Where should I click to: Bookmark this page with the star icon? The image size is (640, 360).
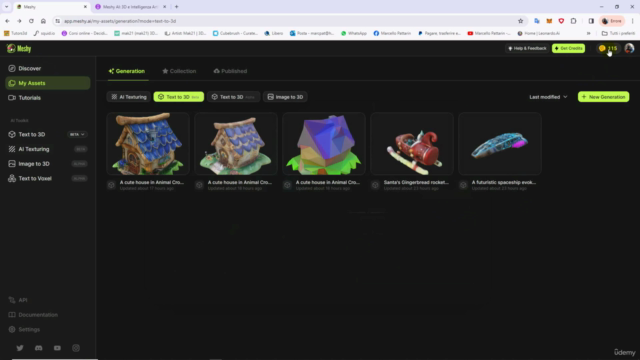[x=520, y=21]
